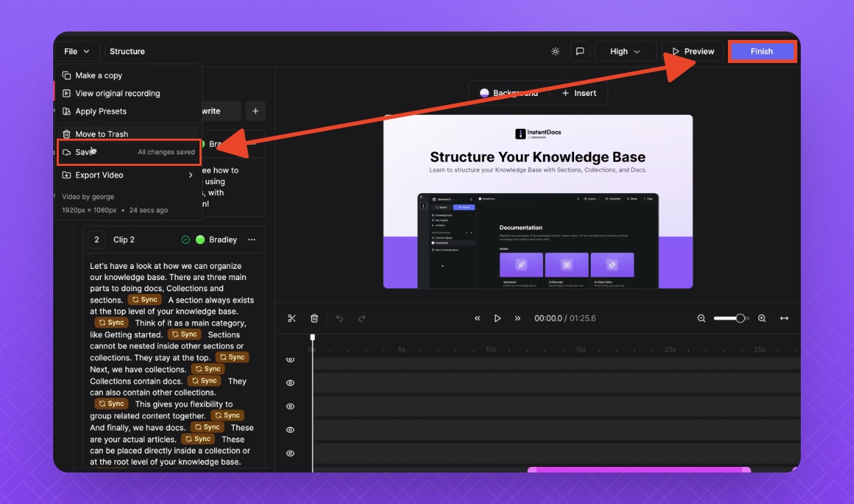This screenshot has width=854, height=504.
Task: Click the 00:00.0 / 01:25.6 timecode
Action: 565,318
